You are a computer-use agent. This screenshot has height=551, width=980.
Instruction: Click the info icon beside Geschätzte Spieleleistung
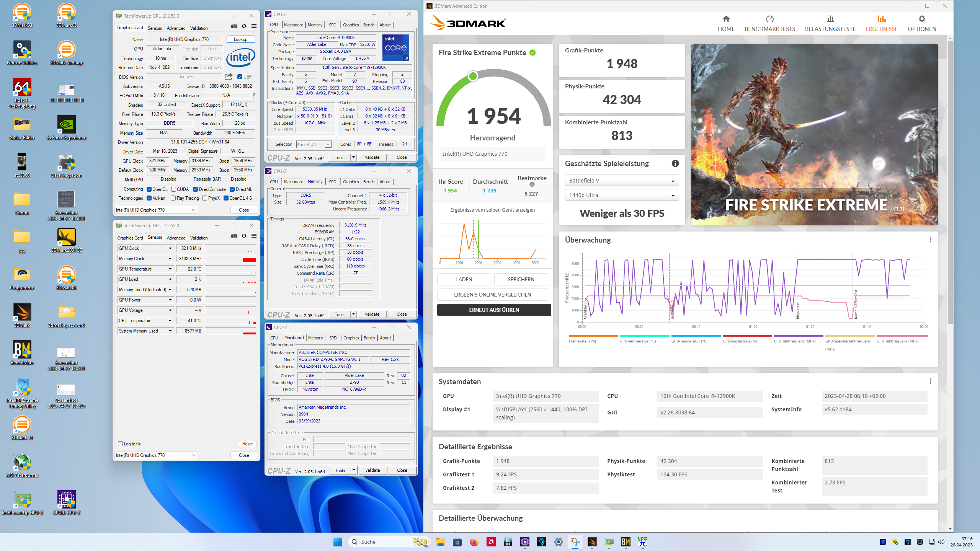pos(675,163)
